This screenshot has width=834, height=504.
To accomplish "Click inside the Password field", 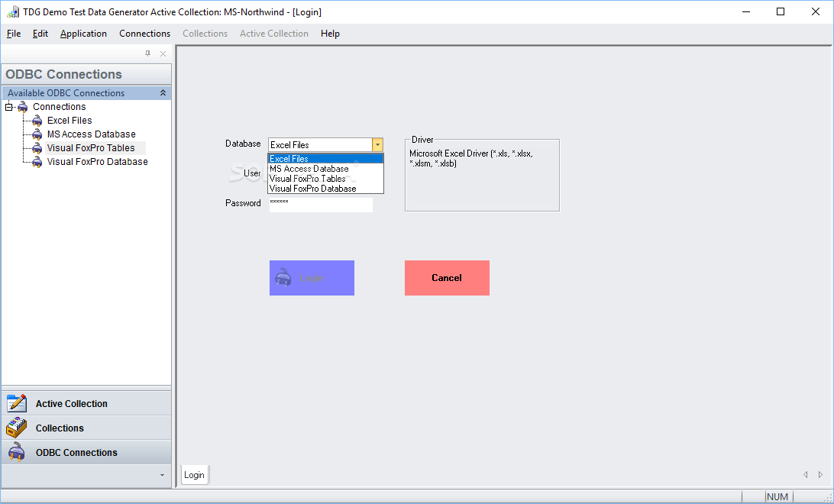I will click(321, 204).
